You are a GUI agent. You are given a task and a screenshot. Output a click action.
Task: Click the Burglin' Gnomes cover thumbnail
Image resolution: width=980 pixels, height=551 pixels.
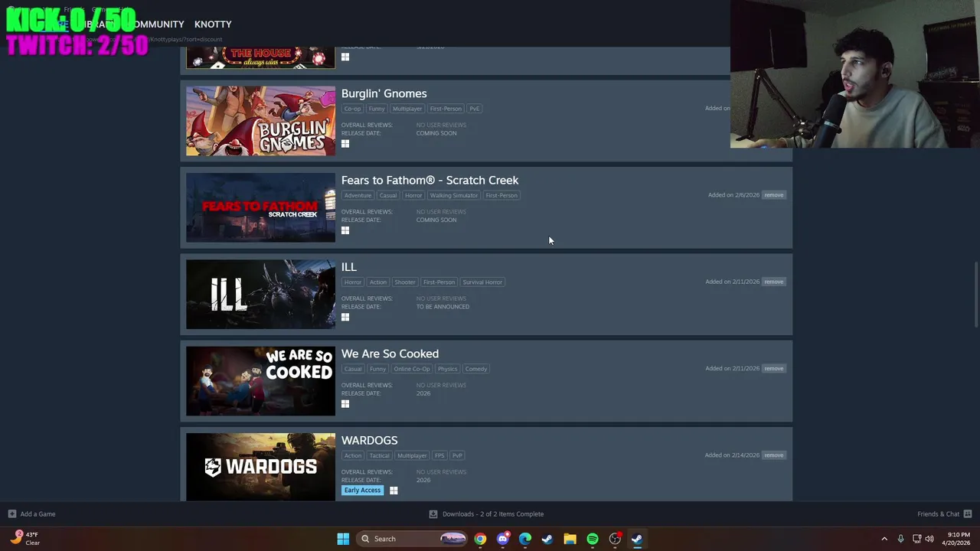point(260,121)
